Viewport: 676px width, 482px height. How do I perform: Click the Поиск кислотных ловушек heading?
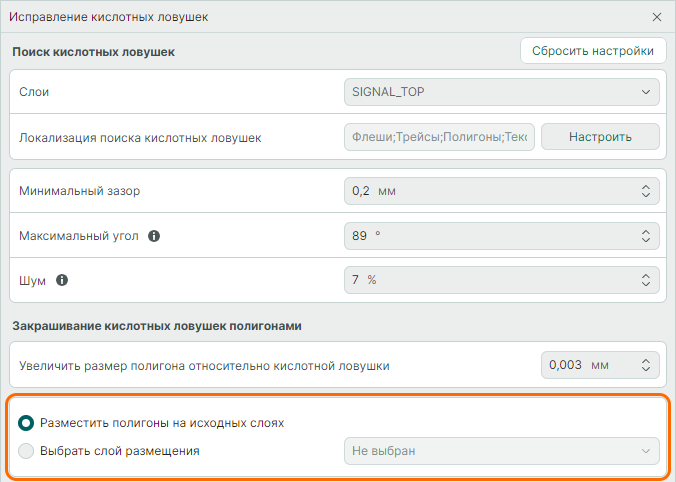pyautogui.click(x=94, y=52)
